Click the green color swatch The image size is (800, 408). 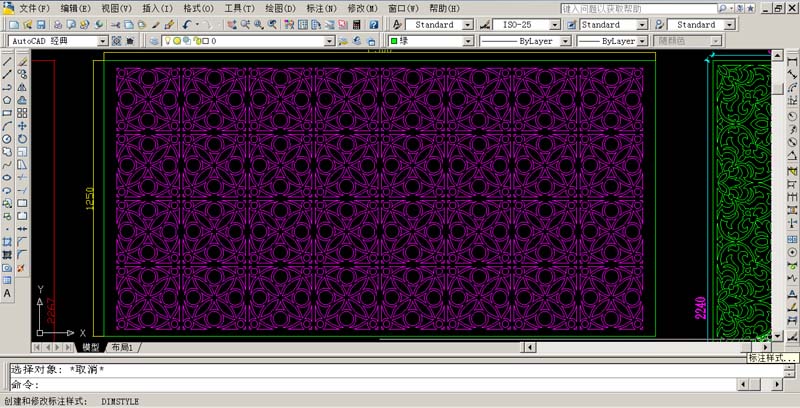pyautogui.click(x=394, y=41)
